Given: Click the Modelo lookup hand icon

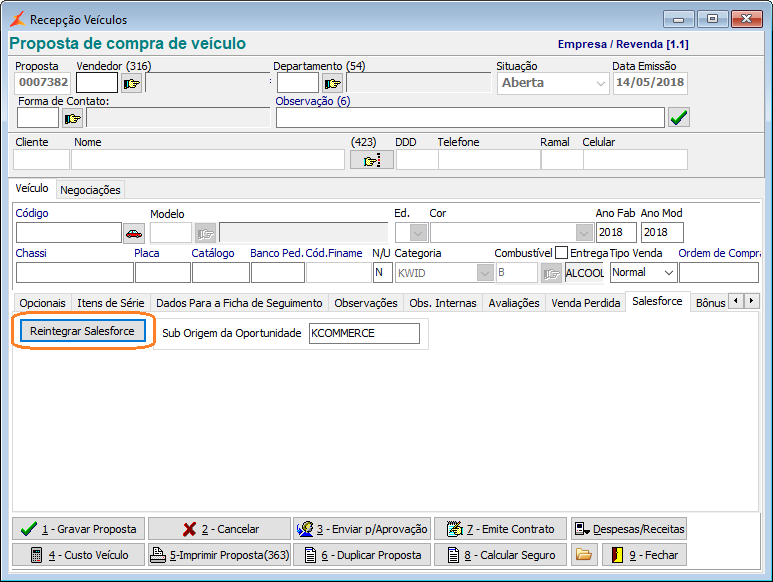Looking at the screenshot, I should pyautogui.click(x=206, y=233).
